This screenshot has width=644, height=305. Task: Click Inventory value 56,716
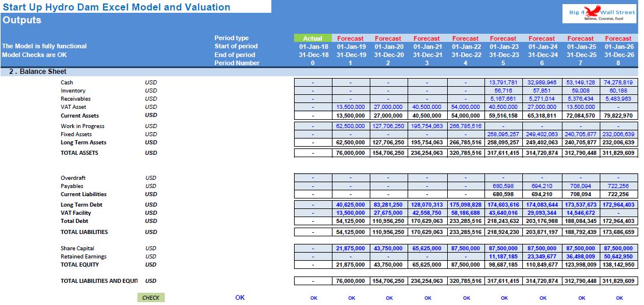(x=503, y=91)
